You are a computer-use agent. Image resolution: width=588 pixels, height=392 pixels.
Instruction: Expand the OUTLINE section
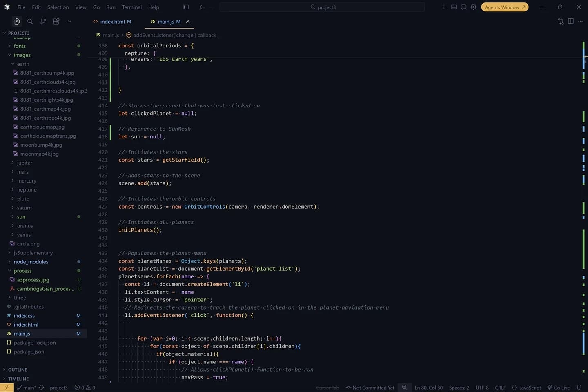pyautogui.click(x=18, y=370)
